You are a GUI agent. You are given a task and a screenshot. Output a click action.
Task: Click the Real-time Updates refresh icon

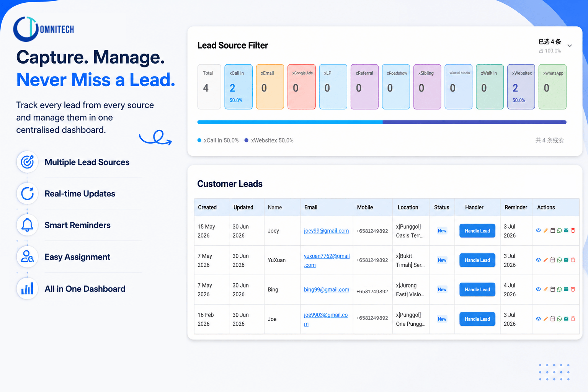click(x=27, y=193)
